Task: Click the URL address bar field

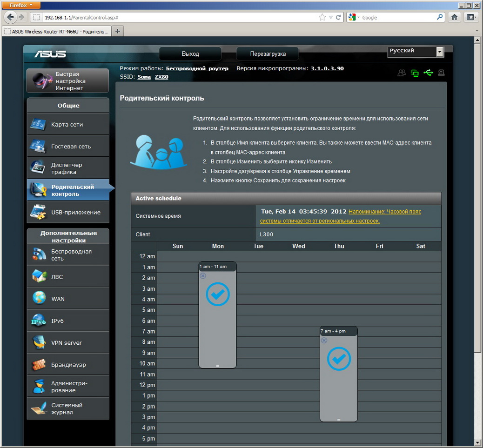Action: click(177, 17)
